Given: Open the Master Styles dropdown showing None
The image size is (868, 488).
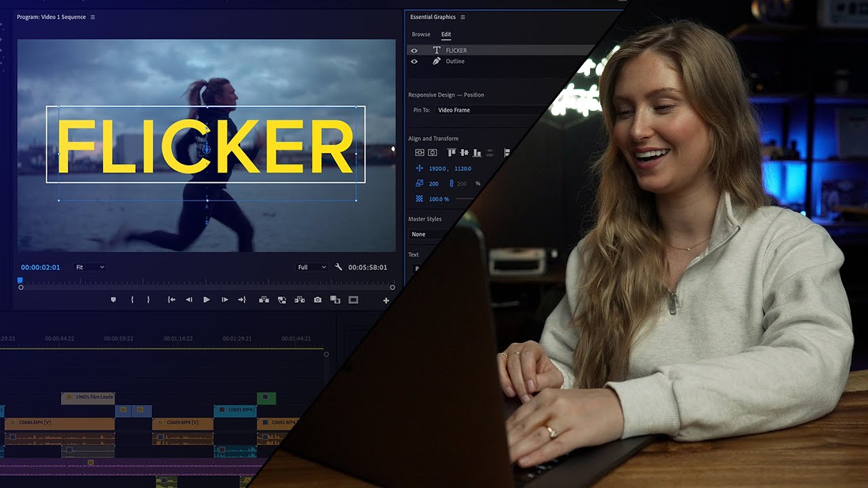Looking at the screenshot, I should (429, 234).
